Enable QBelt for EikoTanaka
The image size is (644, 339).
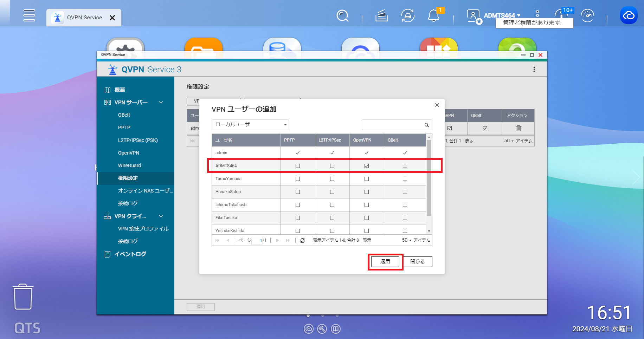[405, 218]
